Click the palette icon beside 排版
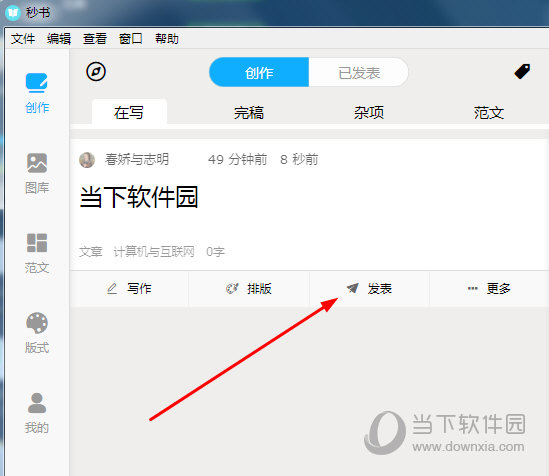The width and height of the screenshot is (549, 476). pos(232,289)
